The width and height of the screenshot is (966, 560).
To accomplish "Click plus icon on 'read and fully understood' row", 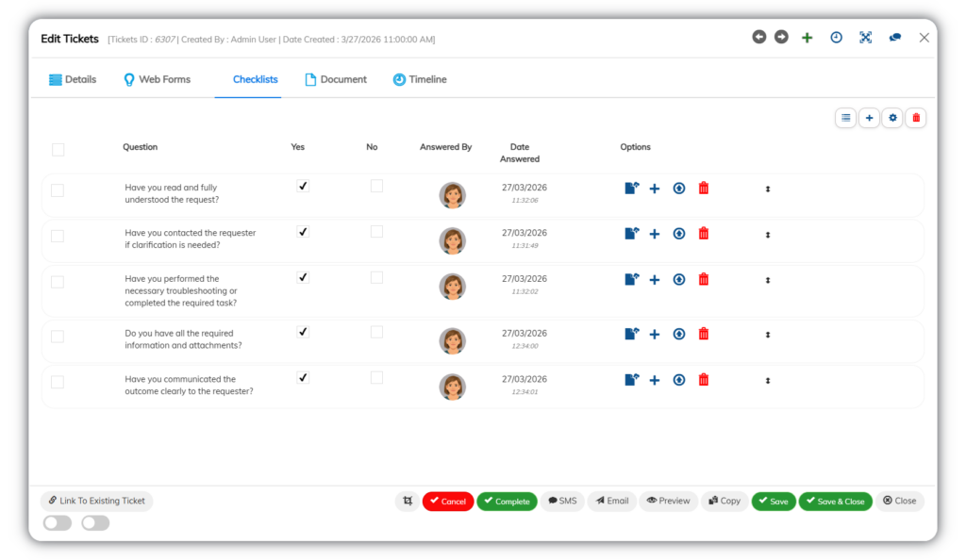I will point(655,189).
